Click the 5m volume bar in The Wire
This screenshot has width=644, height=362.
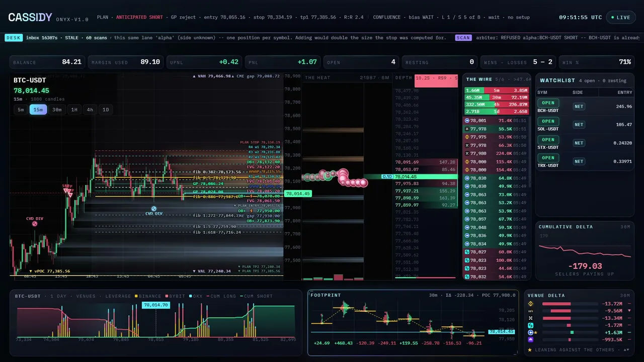(x=496, y=90)
